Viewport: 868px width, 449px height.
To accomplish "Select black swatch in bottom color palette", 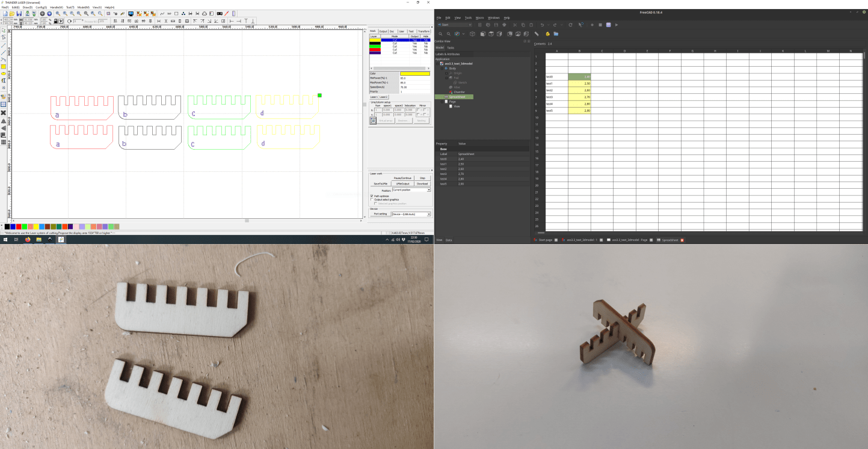I will click(x=7, y=227).
